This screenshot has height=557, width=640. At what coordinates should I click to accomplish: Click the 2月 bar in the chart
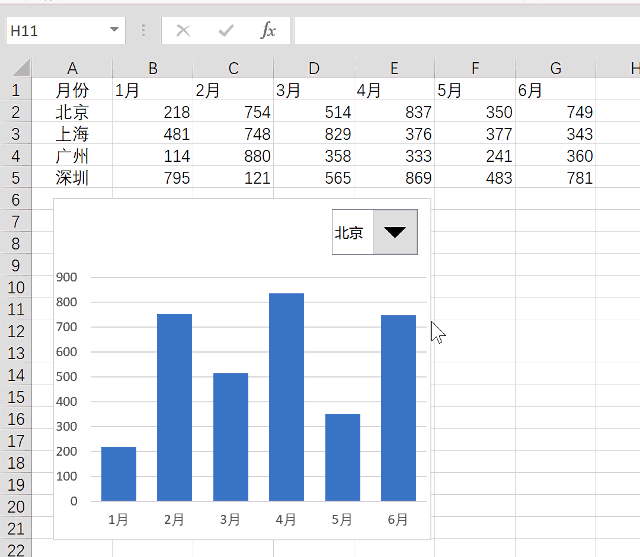coord(174,407)
